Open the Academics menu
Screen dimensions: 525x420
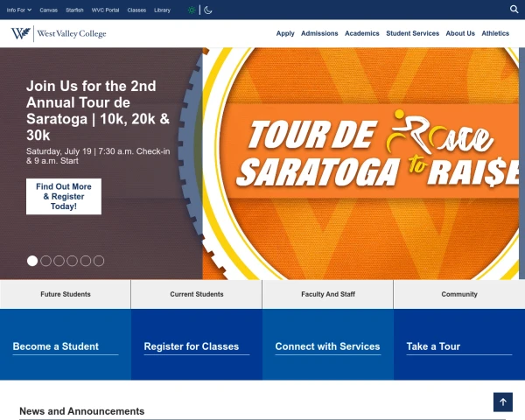click(362, 33)
